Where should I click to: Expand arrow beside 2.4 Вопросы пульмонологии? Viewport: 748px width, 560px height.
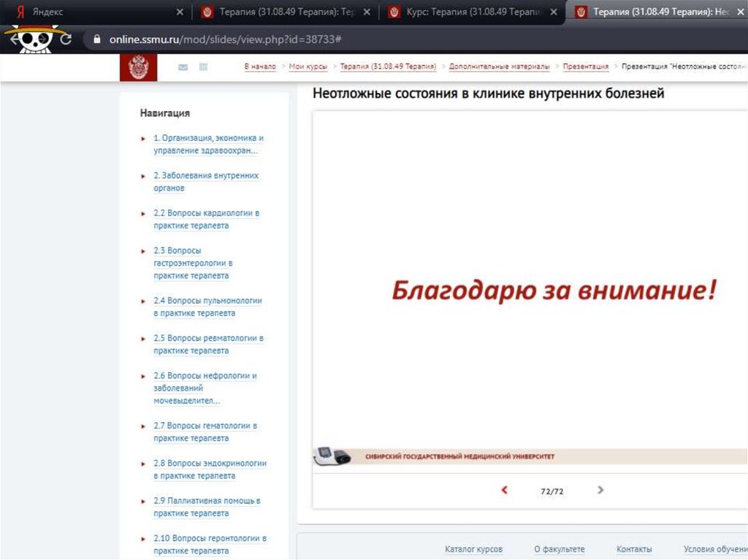pos(143,302)
